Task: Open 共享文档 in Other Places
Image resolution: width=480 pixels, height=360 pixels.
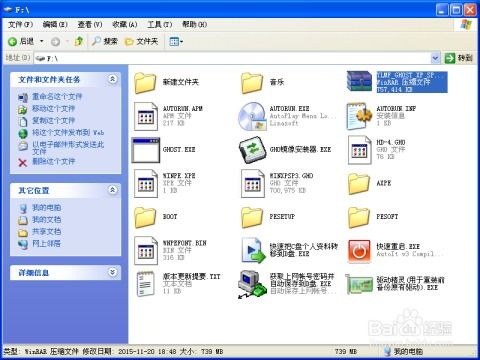Action: [x=46, y=232]
